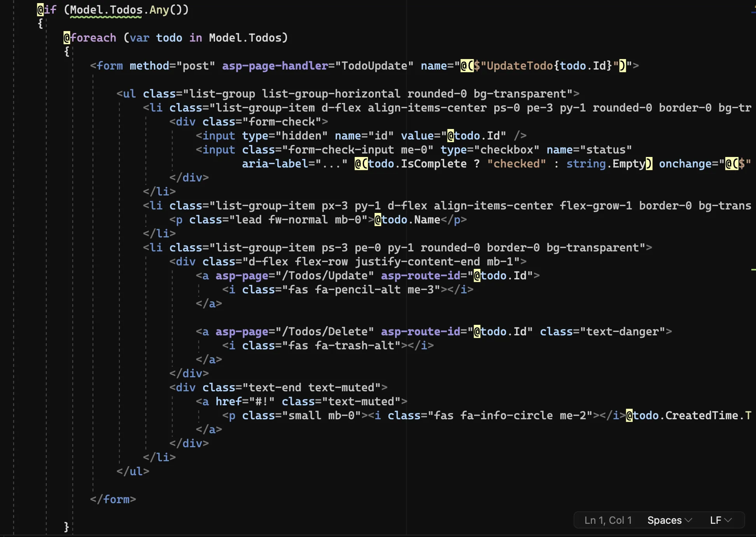This screenshot has height=537, width=756.
Task: Click the "TodoUpdate" page handler value
Action: pyautogui.click(x=374, y=66)
